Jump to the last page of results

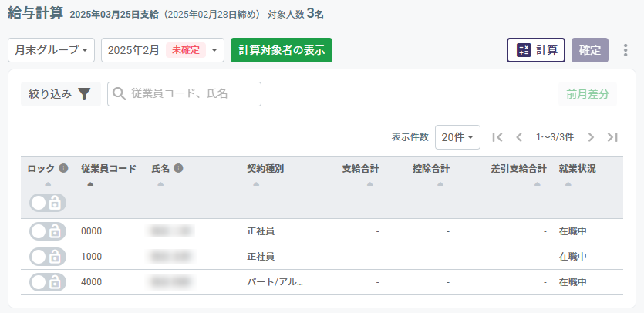point(612,137)
